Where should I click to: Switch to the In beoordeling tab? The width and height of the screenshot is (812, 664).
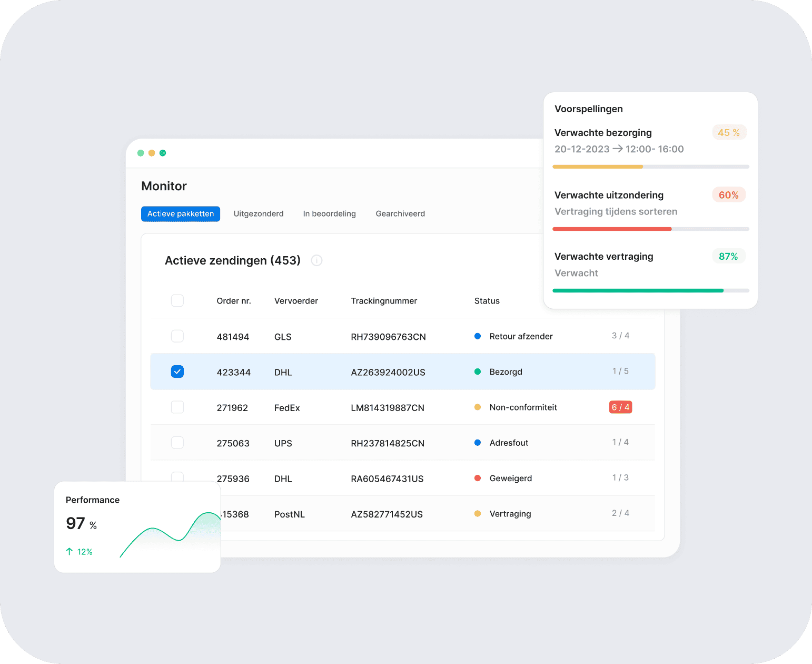pyautogui.click(x=330, y=214)
